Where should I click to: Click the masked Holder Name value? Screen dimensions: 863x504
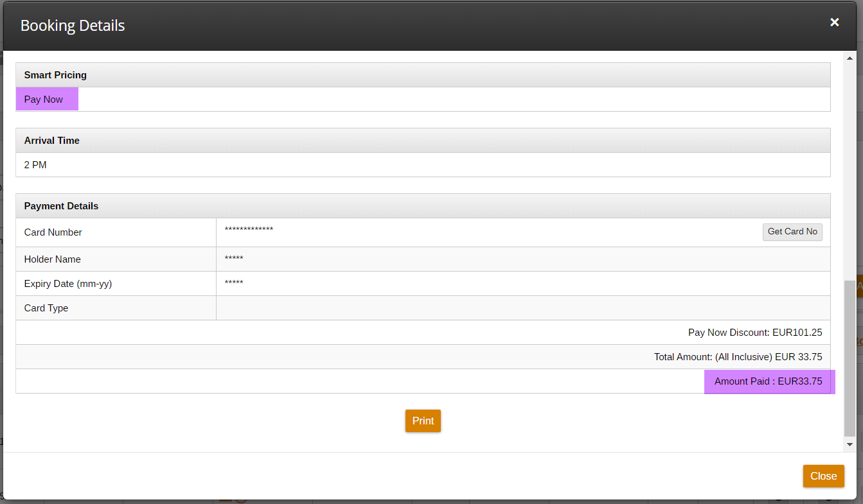tap(234, 259)
